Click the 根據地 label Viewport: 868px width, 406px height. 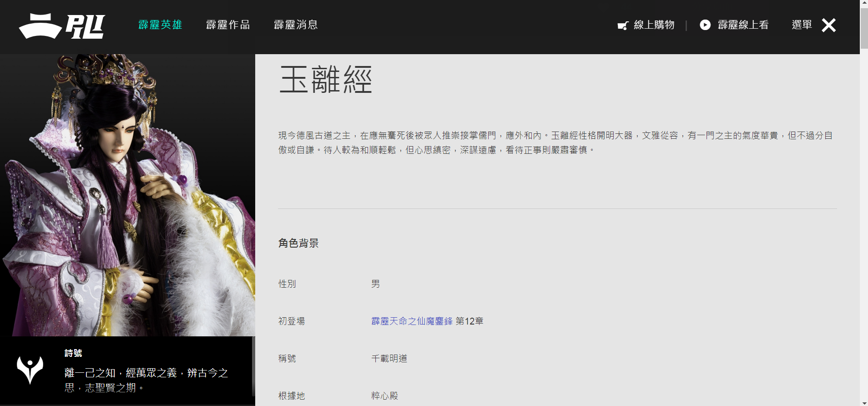point(292,396)
